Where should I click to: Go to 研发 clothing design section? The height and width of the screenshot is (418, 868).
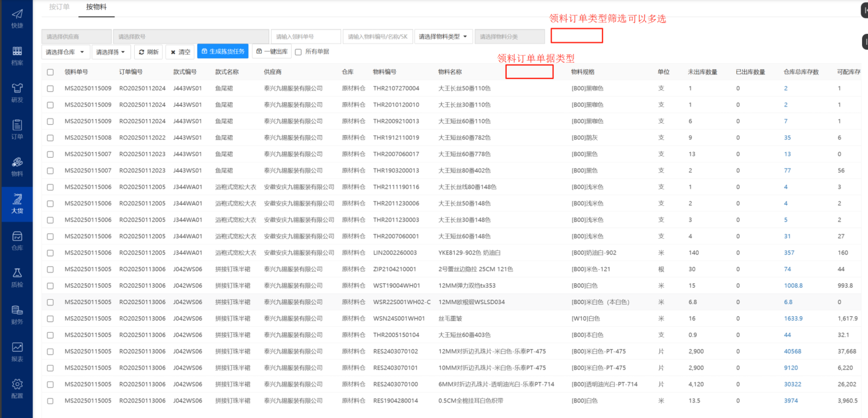pyautogui.click(x=17, y=92)
